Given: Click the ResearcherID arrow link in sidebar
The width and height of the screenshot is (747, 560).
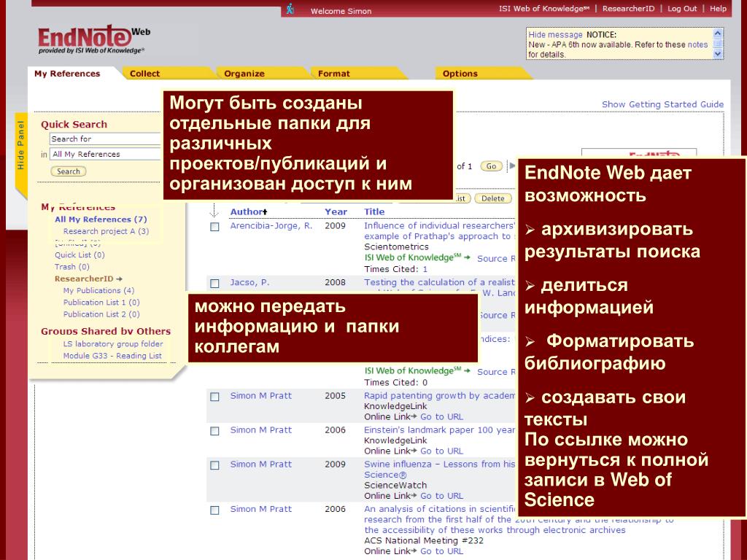Looking at the screenshot, I should [x=88, y=279].
